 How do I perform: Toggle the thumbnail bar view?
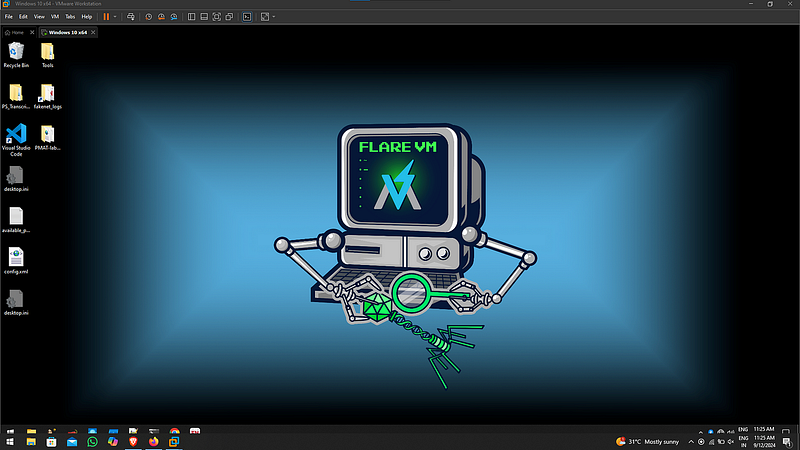[x=204, y=17]
